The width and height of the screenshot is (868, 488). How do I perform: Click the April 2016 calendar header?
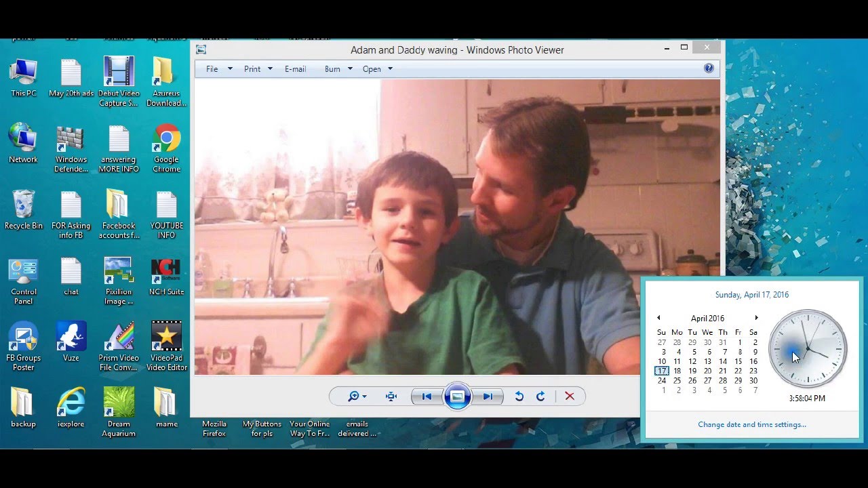click(x=707, y=319)
